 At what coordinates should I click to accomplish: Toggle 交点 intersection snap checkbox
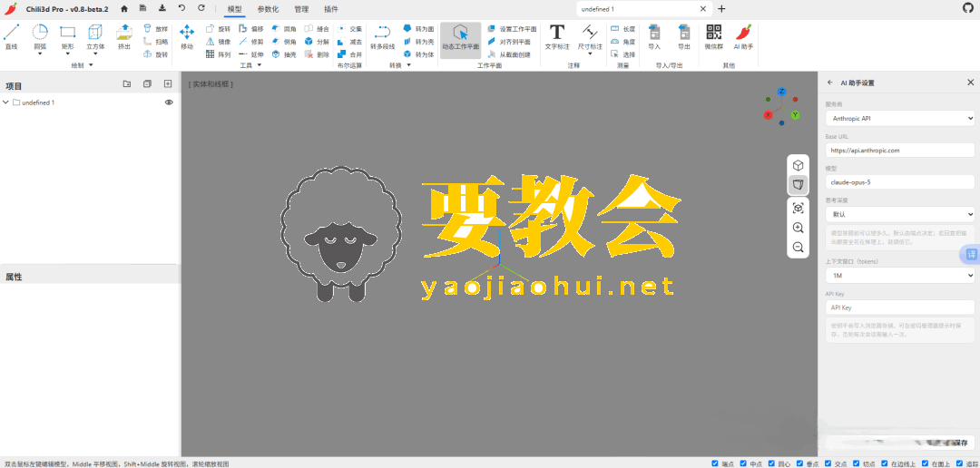828,463
